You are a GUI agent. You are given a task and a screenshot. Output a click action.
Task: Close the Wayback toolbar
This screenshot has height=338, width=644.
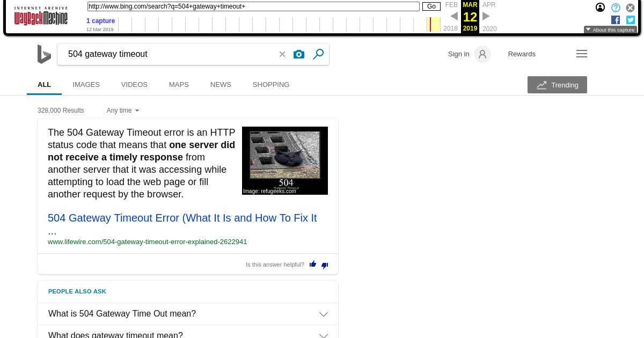point(631,8)
